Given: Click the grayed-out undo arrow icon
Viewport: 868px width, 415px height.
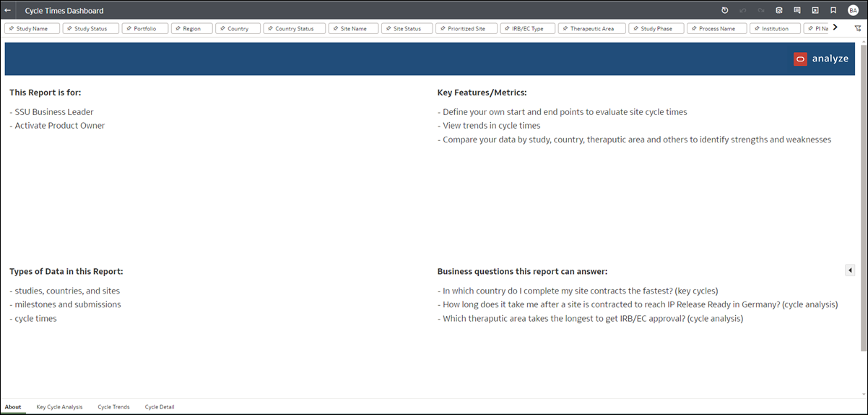Looking at the screenshot, I should tap(743, 10).
